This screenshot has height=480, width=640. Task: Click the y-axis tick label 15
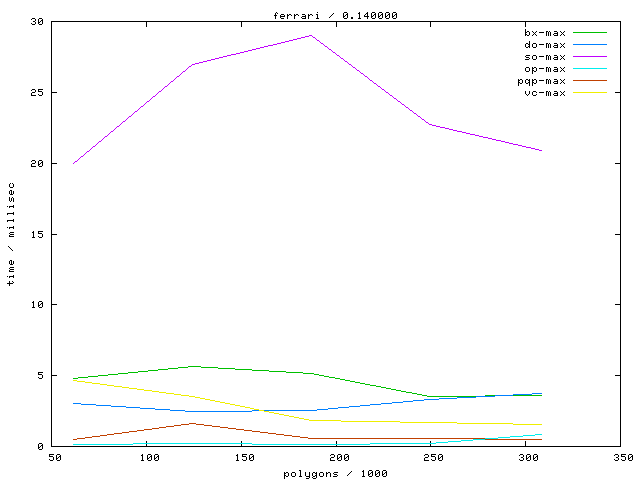(36, 234)
